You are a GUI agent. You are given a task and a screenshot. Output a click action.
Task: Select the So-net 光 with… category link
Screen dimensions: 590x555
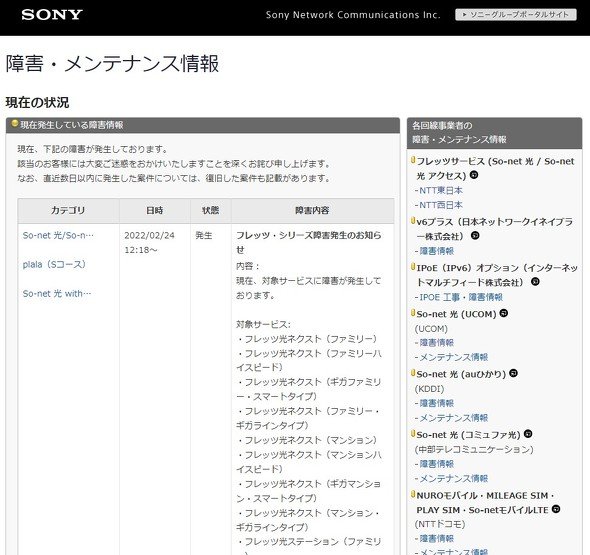pyautogui.click(x=57, y=293)
